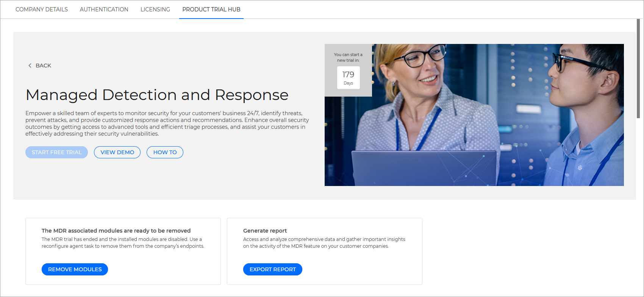Click the 179 Days countdown box
Screen dimensions: 644x297
(348, 78)
